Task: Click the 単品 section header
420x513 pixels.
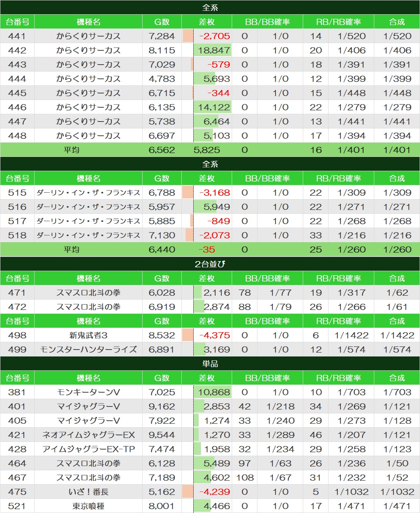Action: tap(210, 363)
